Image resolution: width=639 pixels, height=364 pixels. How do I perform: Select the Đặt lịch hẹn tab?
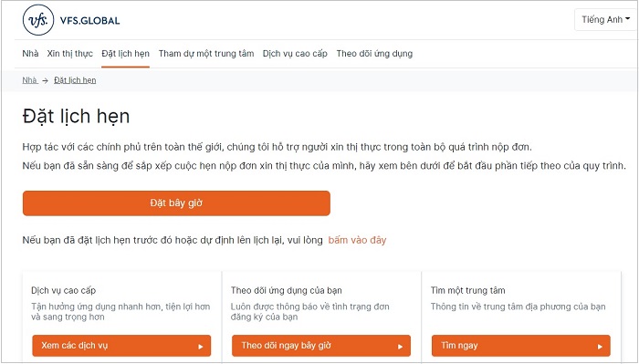pos(126,53)
